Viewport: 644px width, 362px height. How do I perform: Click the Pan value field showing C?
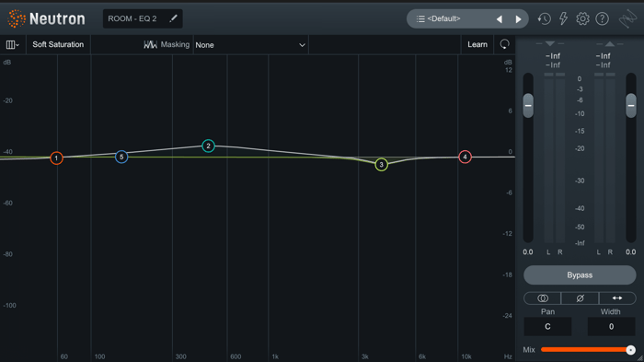coord(547,327)
